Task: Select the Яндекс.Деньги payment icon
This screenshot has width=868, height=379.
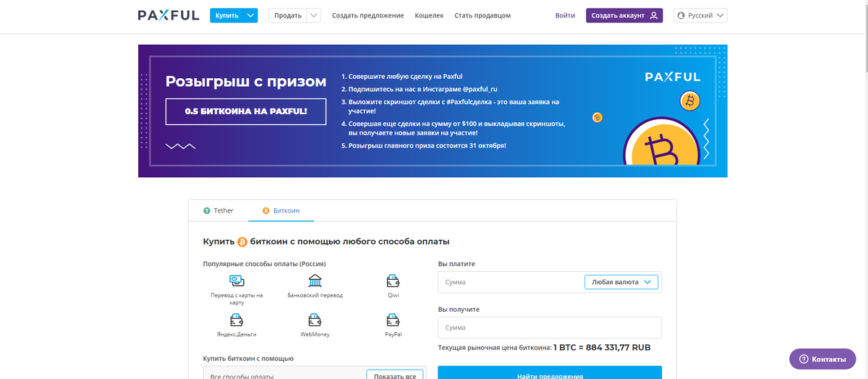Action: [237, 320]
